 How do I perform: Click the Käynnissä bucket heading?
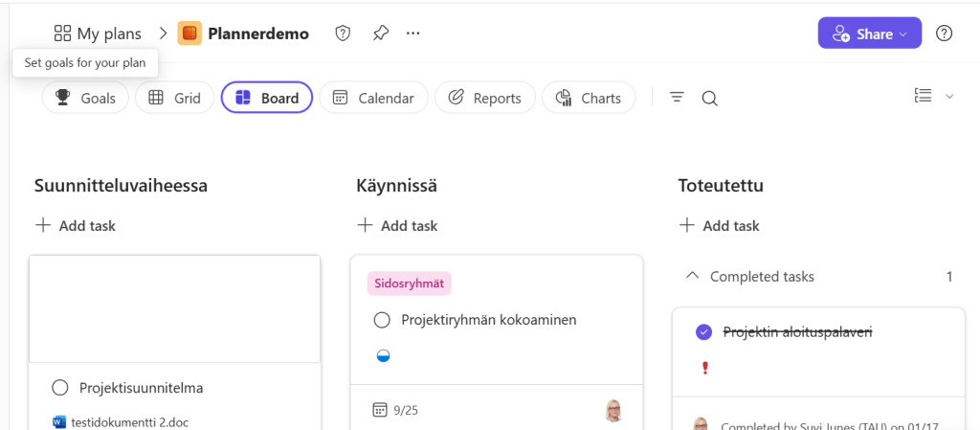(397, 186)
